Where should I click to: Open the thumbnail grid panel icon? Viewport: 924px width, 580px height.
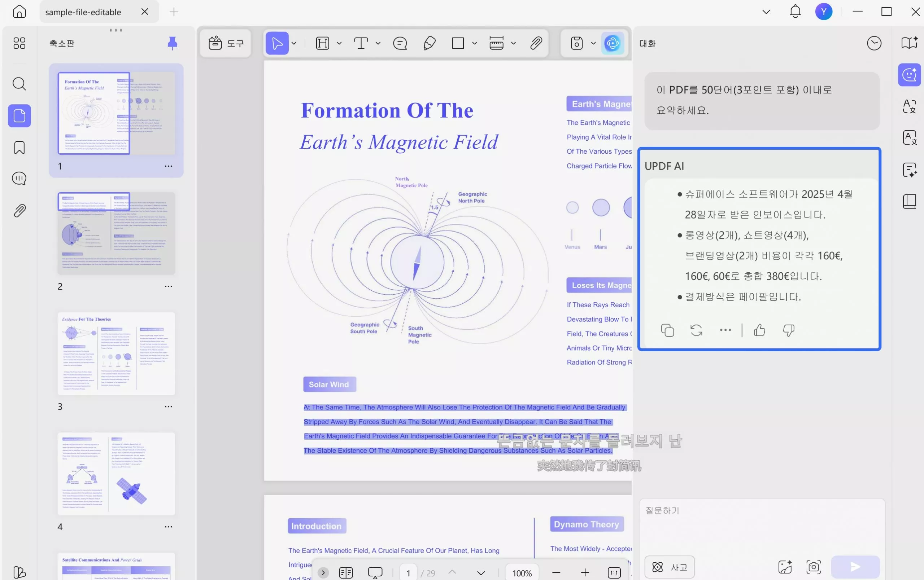coord(19,43)
